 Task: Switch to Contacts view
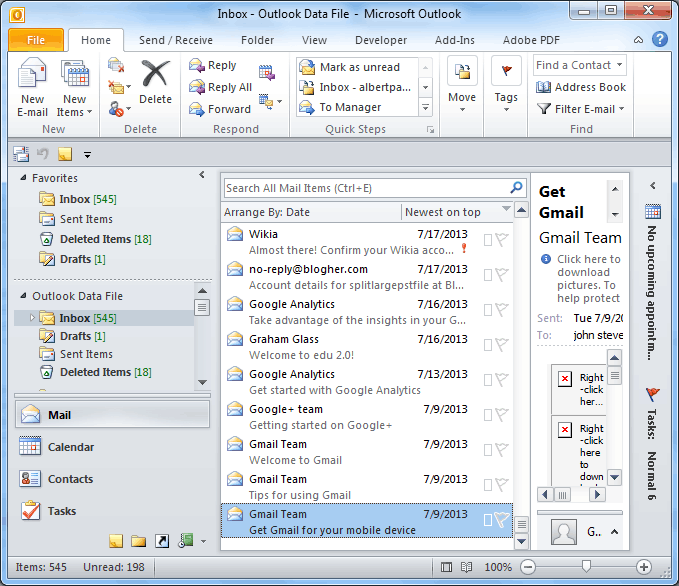[x=113, y=479]
